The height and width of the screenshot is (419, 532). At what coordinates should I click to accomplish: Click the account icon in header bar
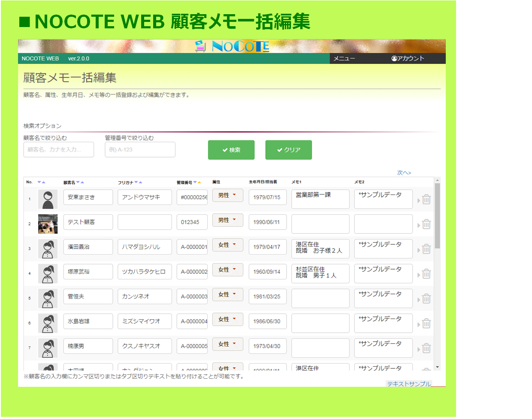point(394,58)
